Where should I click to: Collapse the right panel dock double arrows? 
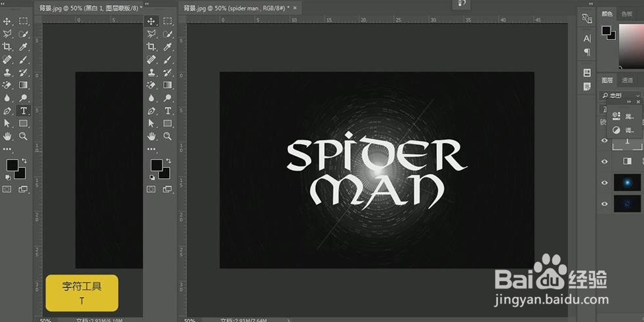pyautogui.click(x=591, y=4)
